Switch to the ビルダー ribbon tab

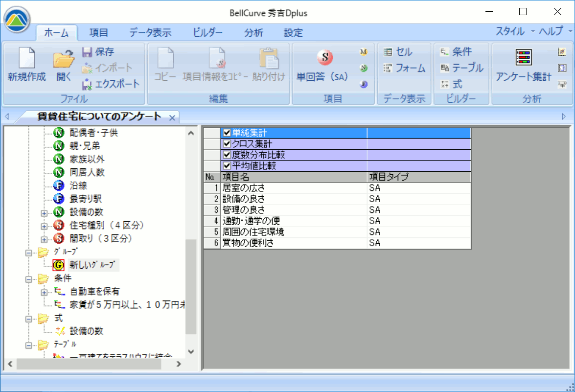coord(207,33)
